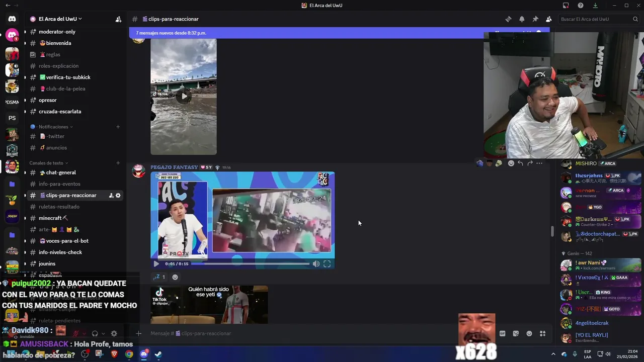Open Discord direct messages home icon
Image resolution: width=644 pixels, height=362 pixels.
(x=12, y=19)
